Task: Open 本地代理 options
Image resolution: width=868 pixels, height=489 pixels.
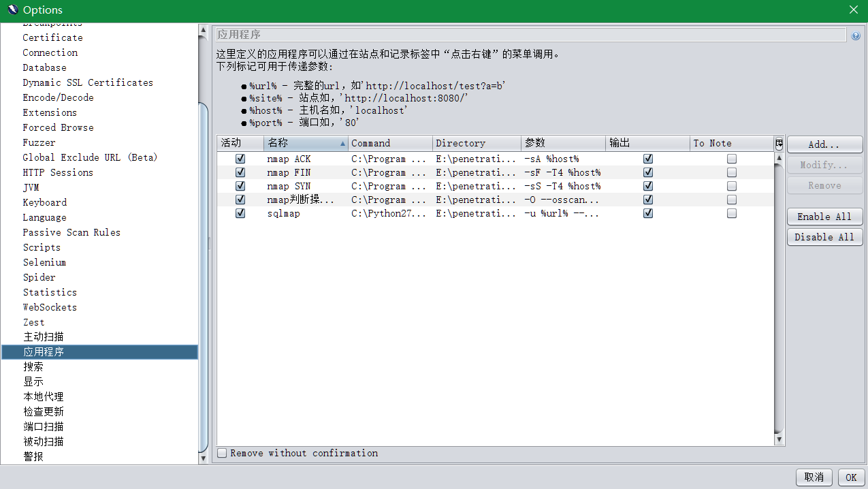Action: point(44,396)
